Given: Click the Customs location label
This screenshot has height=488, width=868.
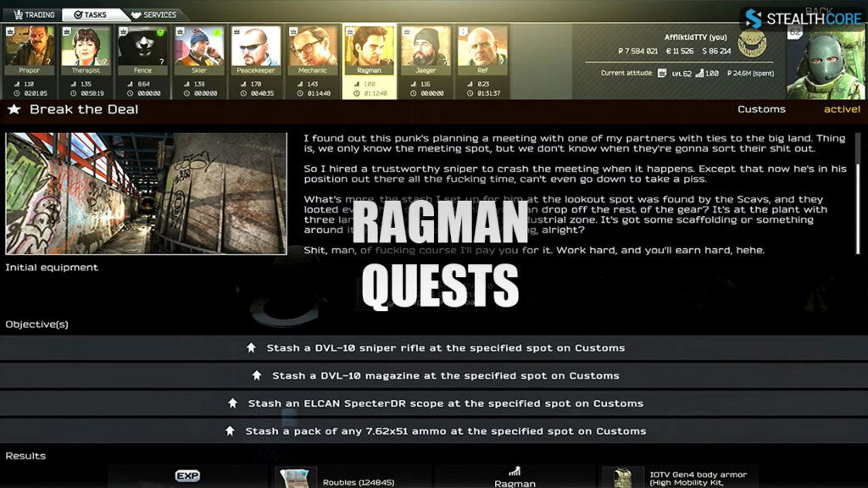Looking at the screenshot, I should click(x=761, y=109).
